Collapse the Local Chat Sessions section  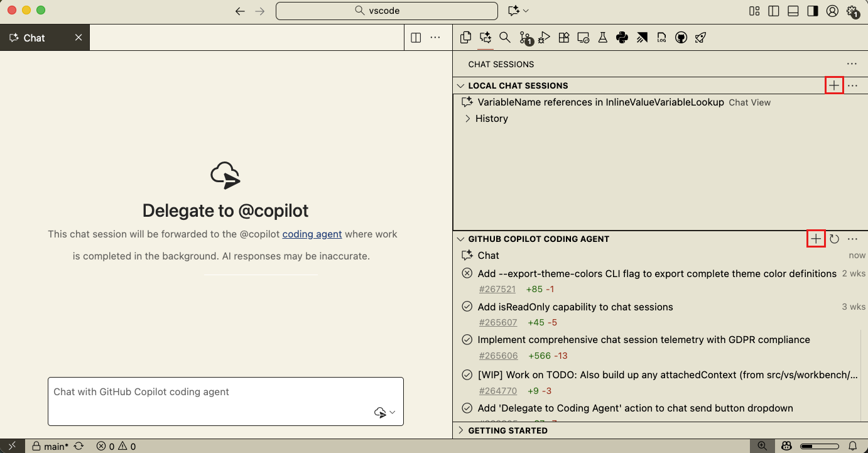click(460, 85)
